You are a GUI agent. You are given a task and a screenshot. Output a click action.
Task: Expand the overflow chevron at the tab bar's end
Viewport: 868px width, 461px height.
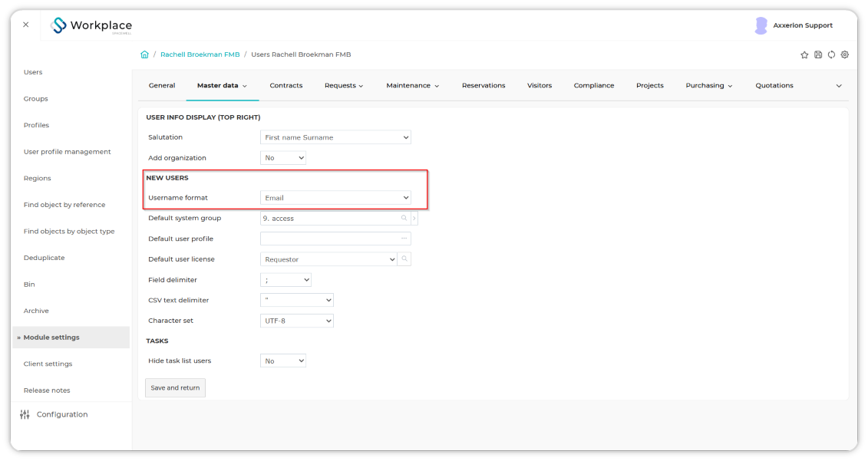coord(839,86)
